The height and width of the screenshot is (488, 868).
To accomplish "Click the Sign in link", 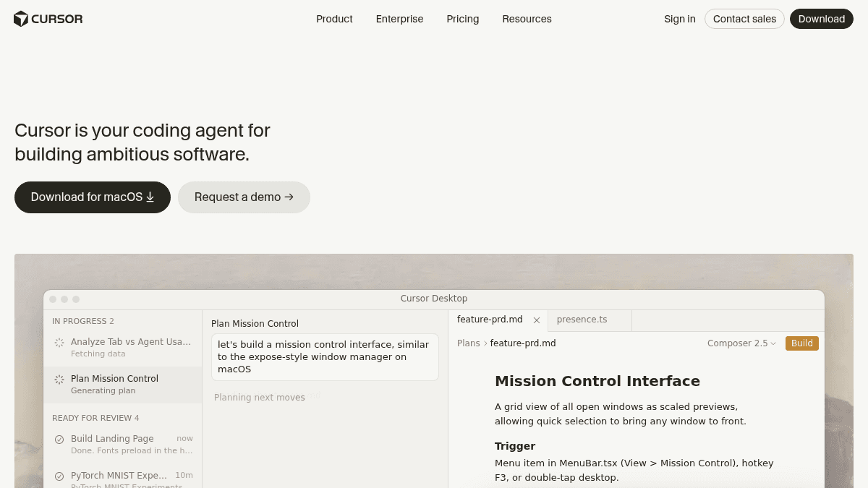I will pyautogui.click(x=680, y=19).
